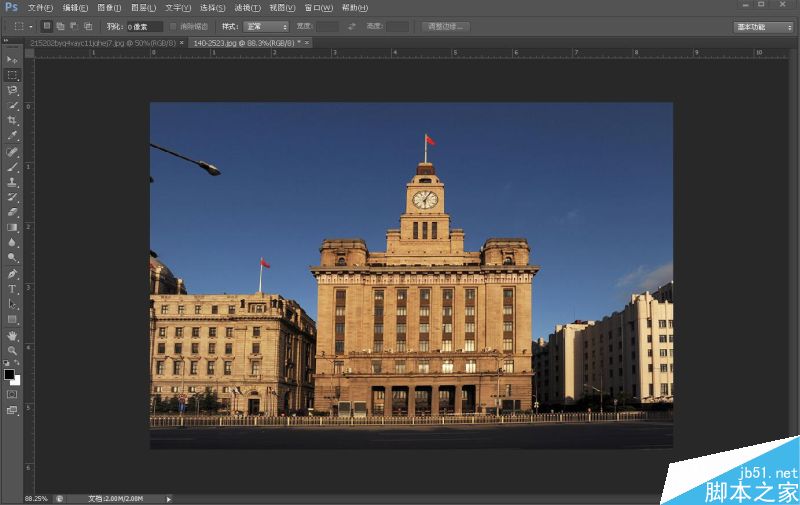The image size is (800, 505).
Task: Click the 羽化 feather input field
Action: (144, 27)
